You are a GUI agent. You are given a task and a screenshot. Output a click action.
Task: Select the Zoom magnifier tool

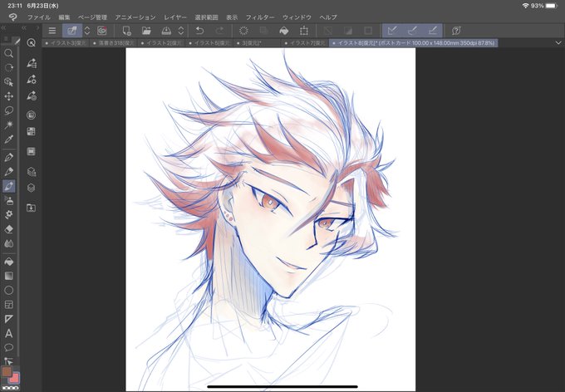(x=8, y=53)
